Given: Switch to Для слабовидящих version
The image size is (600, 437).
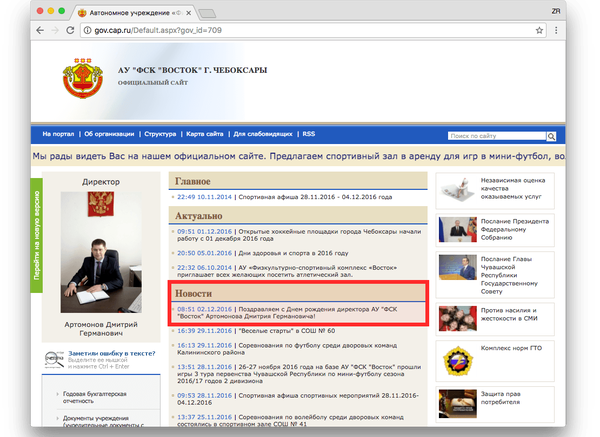Looking at the screenshot, I should click(263, 133).
